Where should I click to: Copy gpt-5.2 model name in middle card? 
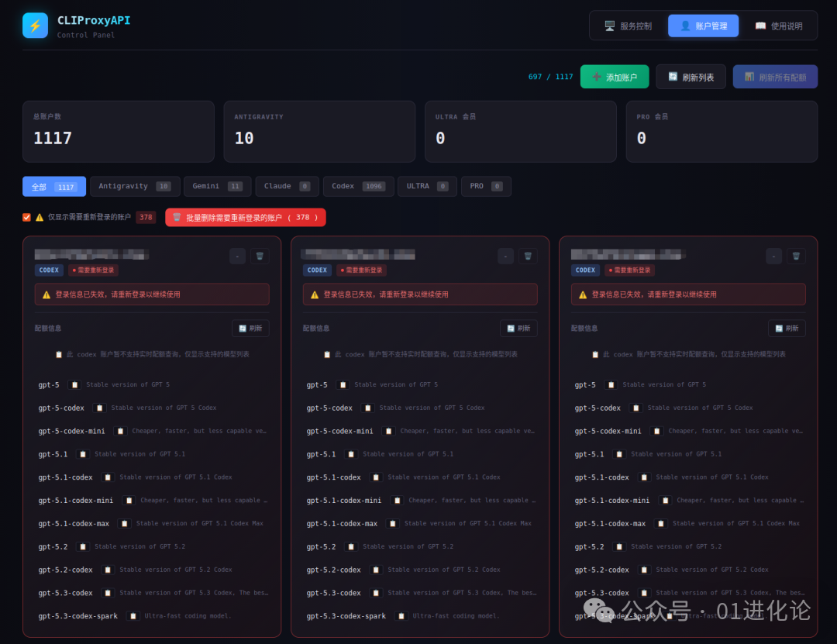351,547
